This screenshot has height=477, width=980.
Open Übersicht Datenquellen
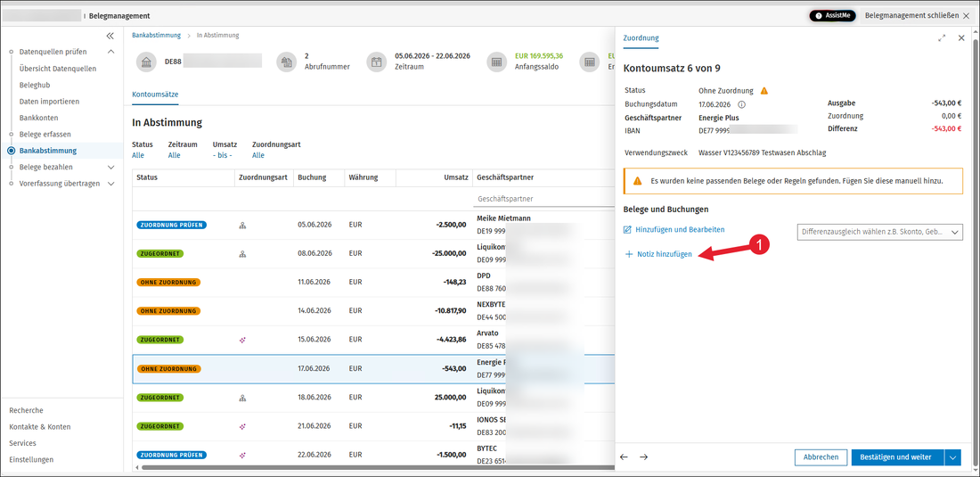tap(58, 69)
